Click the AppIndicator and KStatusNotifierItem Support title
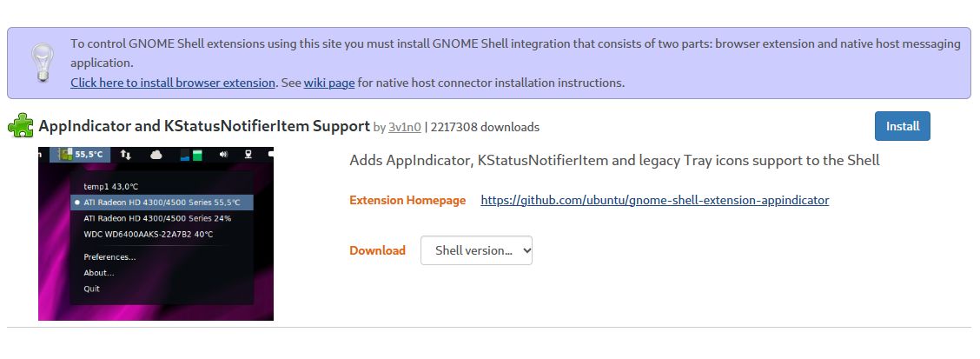Viewport: 980px width, 359px height. pos(204,126)
